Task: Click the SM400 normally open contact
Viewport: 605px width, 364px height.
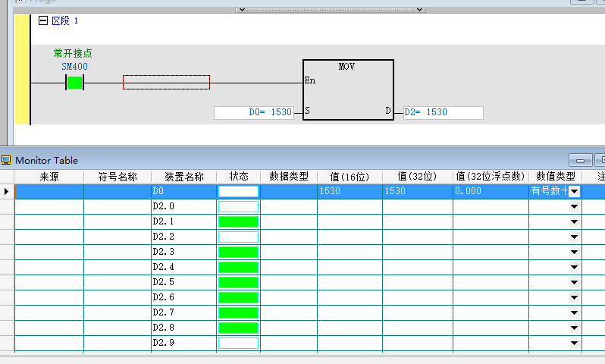Action: point(74,82)
